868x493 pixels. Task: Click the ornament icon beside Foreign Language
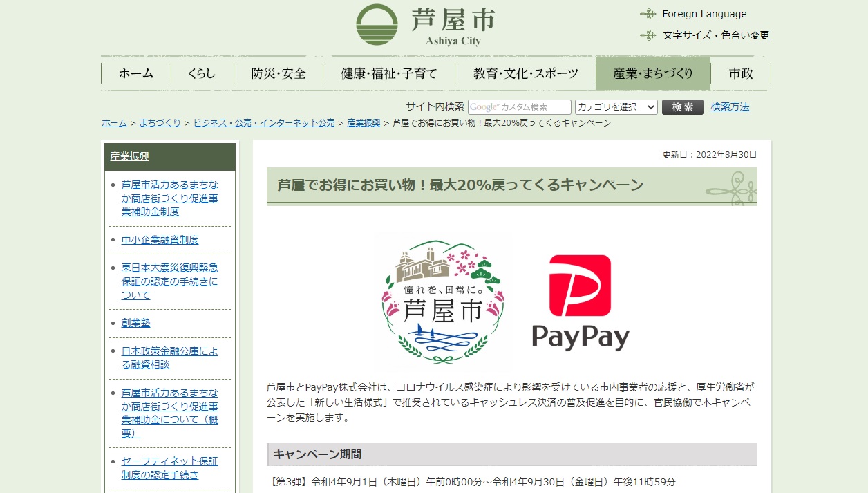(x=648, y=14)
